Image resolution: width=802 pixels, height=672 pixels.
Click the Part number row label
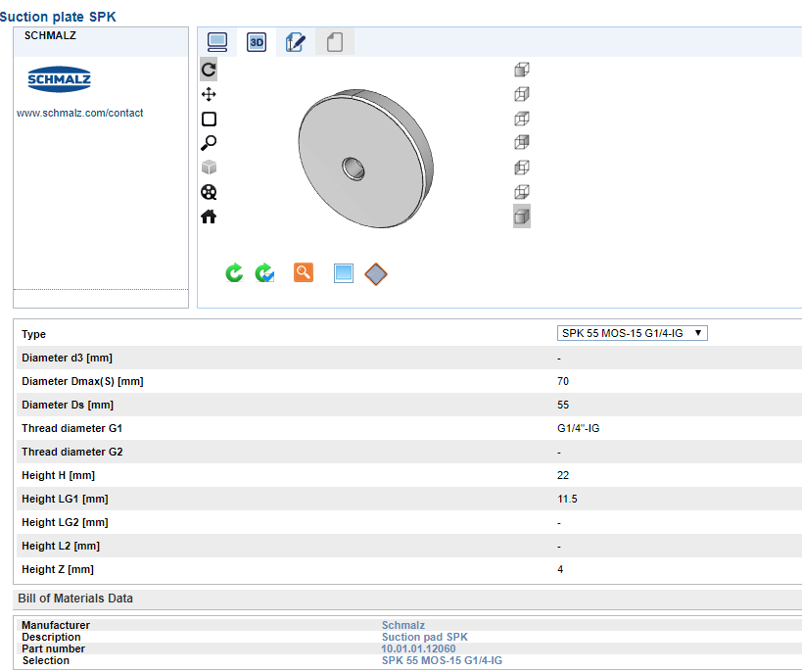point(53,648)
